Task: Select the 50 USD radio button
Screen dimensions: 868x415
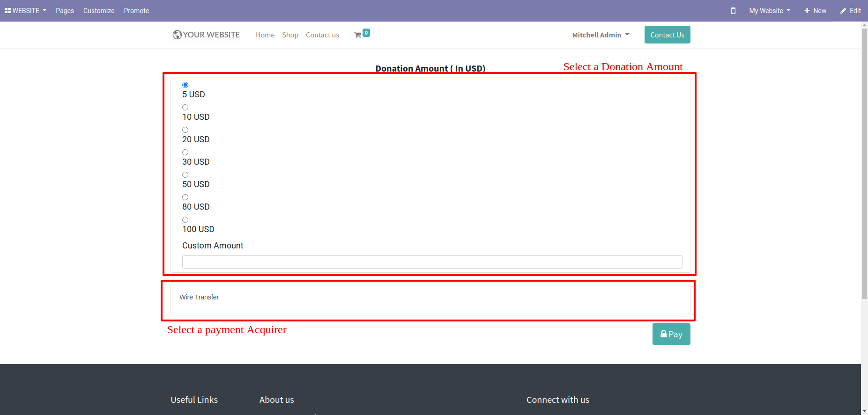Action: tap(185, 175)
